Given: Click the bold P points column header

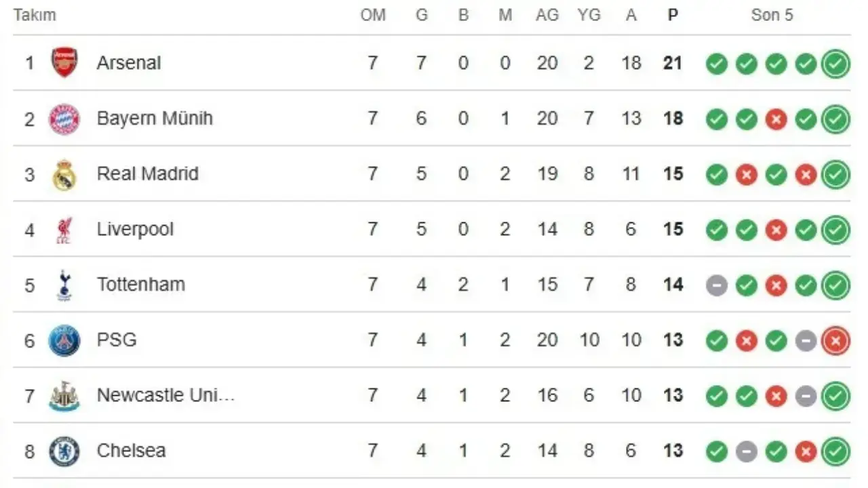Looking at the screenshot, I should pos(673,15).
